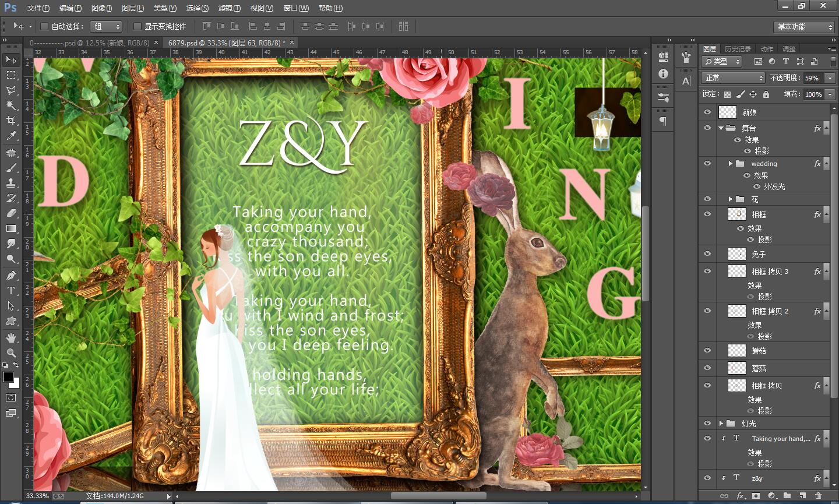This screenshot has width=839, height=504.
Task: Open the 正常 blend mode dropdown
Action: click(733, 77)
